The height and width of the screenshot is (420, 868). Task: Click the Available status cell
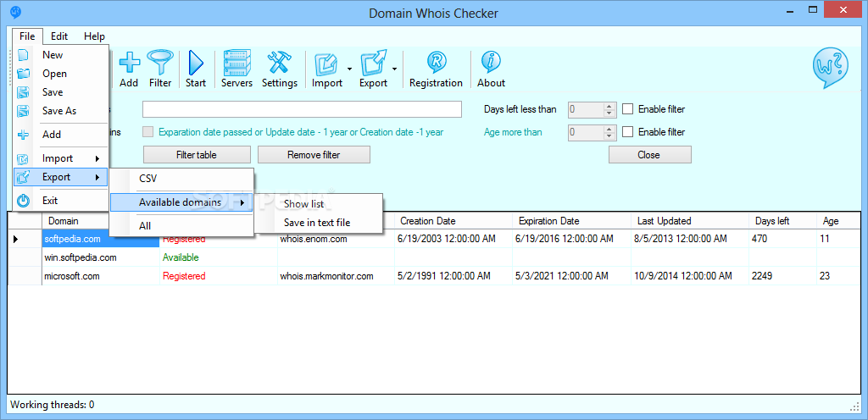218,257
